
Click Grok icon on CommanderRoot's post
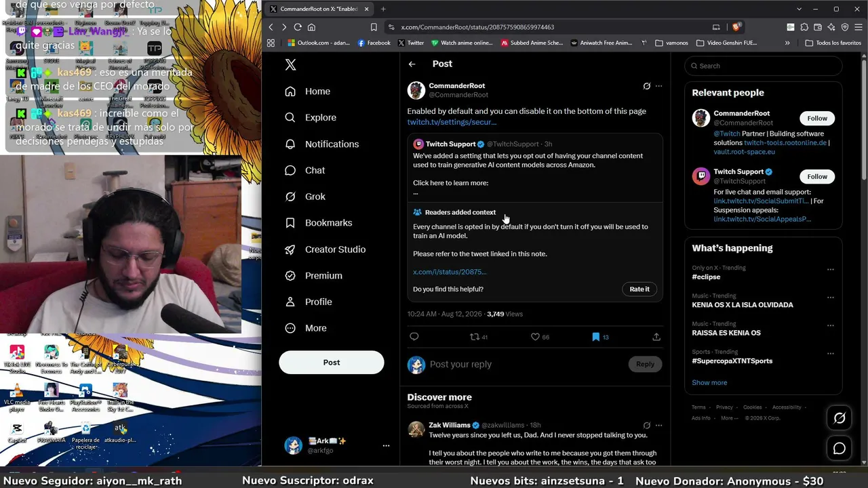pos(646,86)
